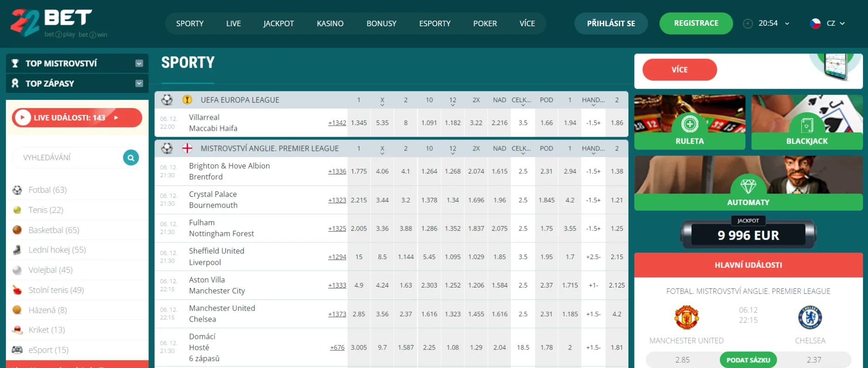
Task: Expand the Top mistrovství section
Action: point(139,63)
